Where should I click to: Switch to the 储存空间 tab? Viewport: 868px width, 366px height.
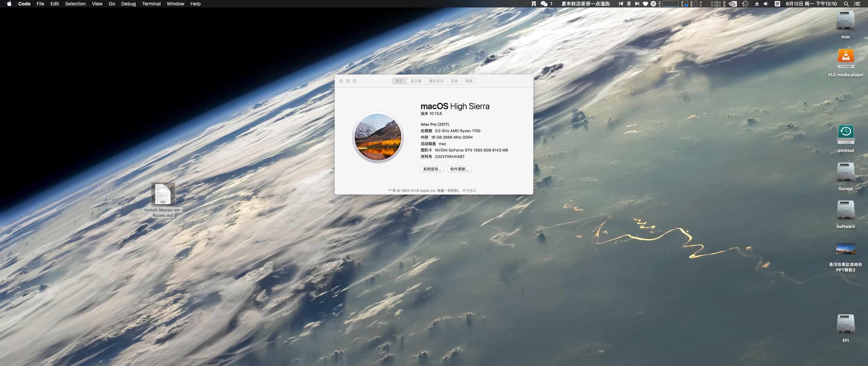click(436, 81)
